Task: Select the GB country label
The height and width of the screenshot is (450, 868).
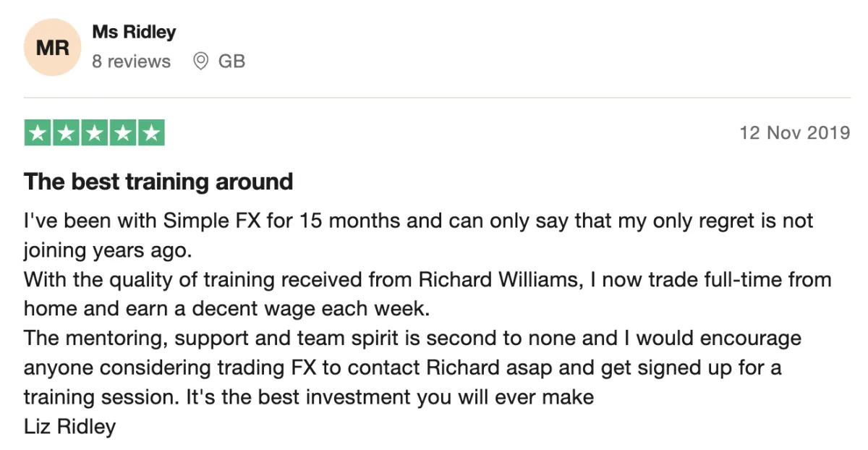Action: 232,61
